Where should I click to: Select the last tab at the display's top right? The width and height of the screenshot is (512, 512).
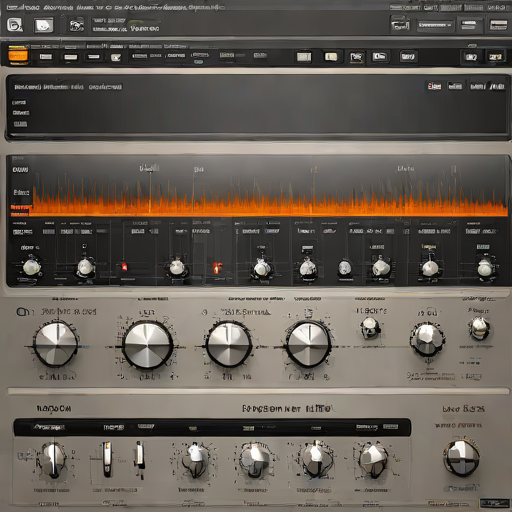pyautogui.click(x=497, y=86)
